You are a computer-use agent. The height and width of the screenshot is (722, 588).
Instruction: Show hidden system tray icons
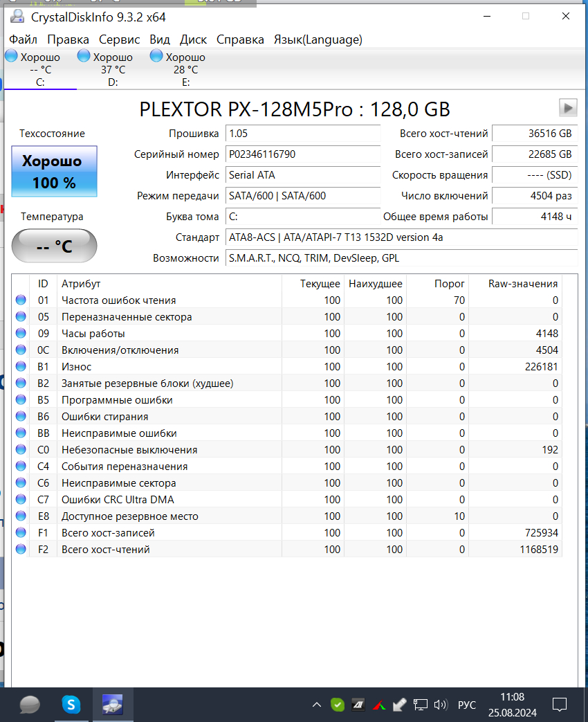coord(317,705)
